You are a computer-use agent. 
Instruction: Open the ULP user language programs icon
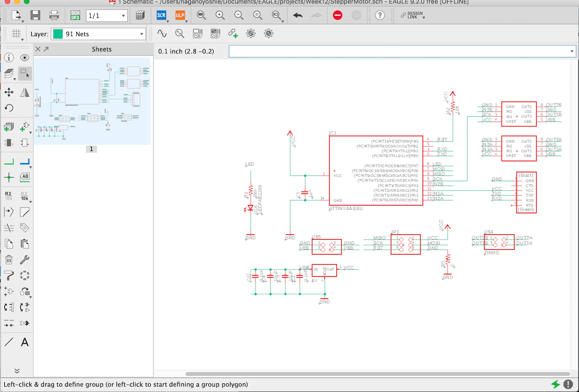pos(180,15)
